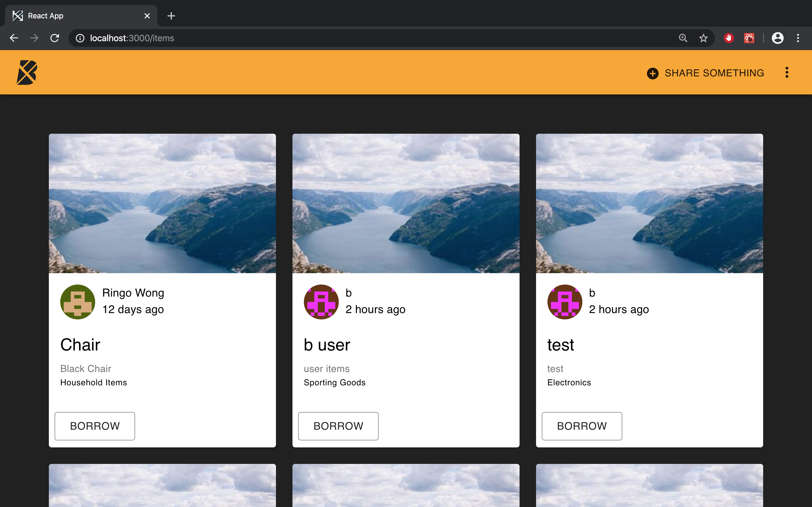This screenshot has width=812, height=507.
Task: Click the Boomtown logo in orange header
Action: click(x=27, y=73)
